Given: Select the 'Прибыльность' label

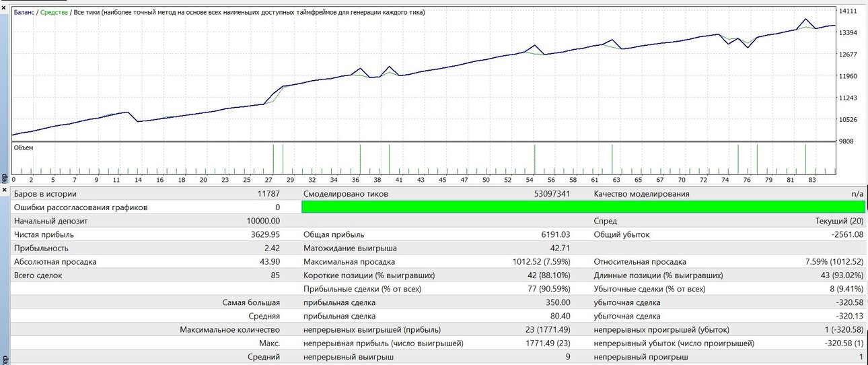Looking at the screenshot, I should 42,248.
